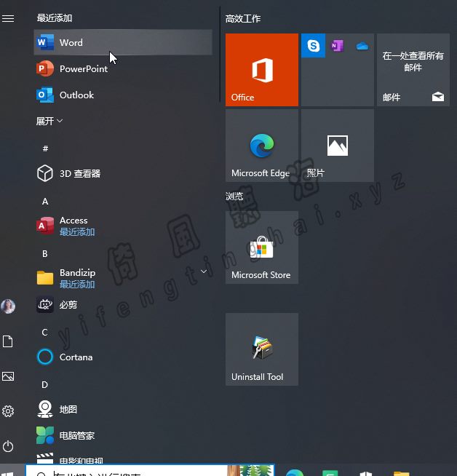
Task: Click the # letter group header
Action: coord(45,148)
